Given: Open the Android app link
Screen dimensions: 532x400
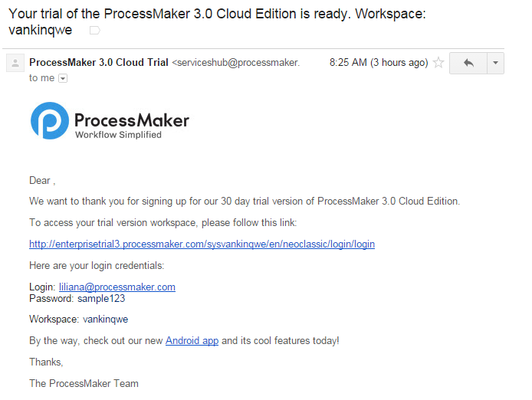Looking at the screenshot, I should point(192,341).
